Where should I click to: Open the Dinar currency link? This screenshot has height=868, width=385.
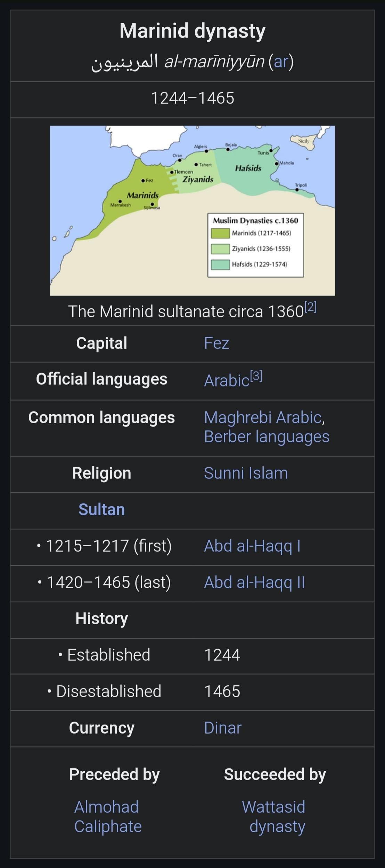(x=223, y=728)
